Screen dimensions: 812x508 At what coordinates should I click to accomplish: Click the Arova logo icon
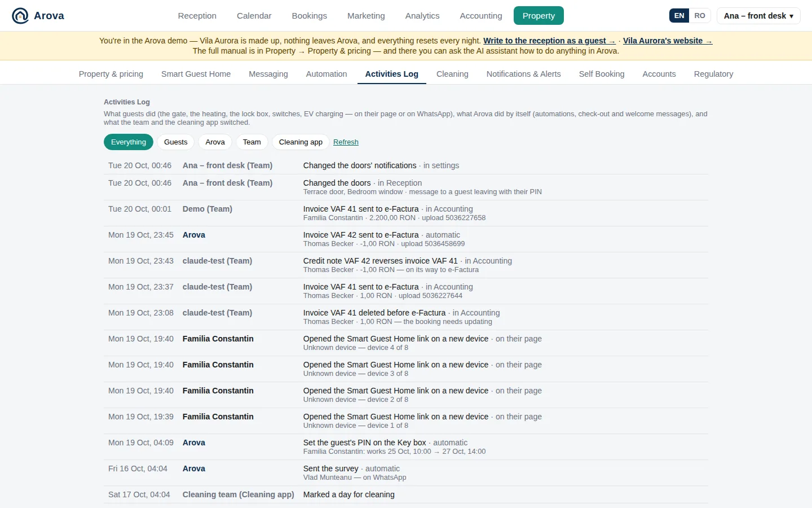[x=20, y=16]
